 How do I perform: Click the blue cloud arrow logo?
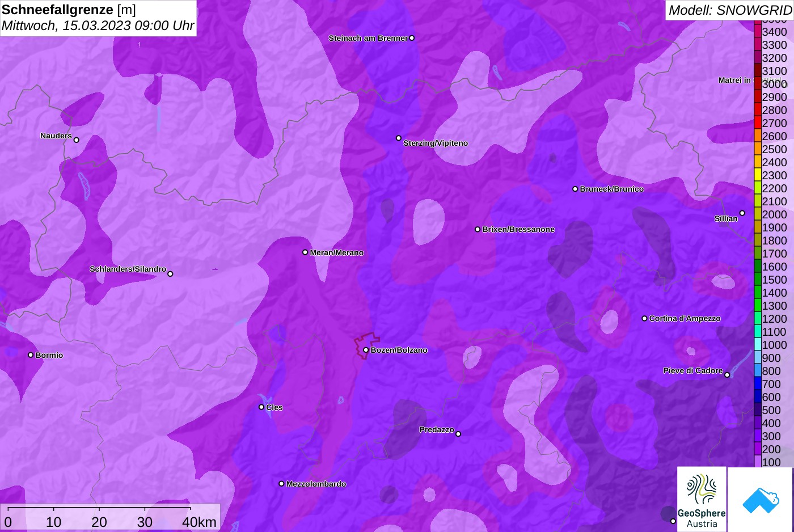coord(760,500)
